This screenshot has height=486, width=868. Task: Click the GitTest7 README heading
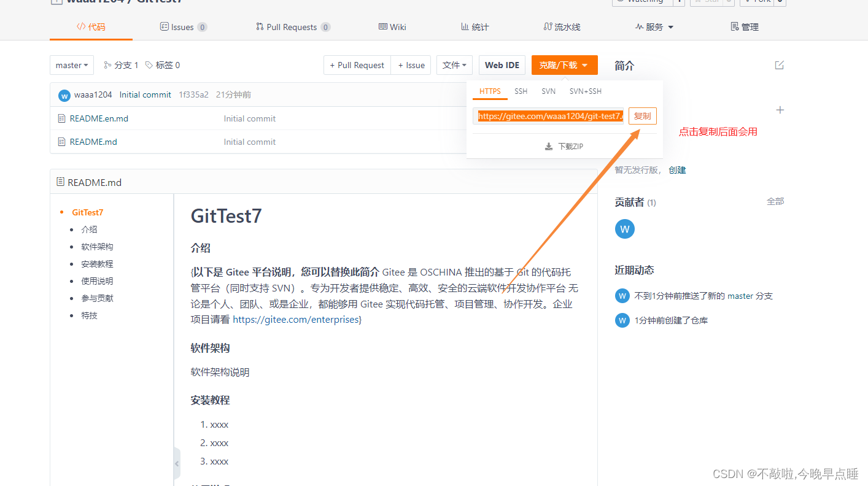(227, 216)
